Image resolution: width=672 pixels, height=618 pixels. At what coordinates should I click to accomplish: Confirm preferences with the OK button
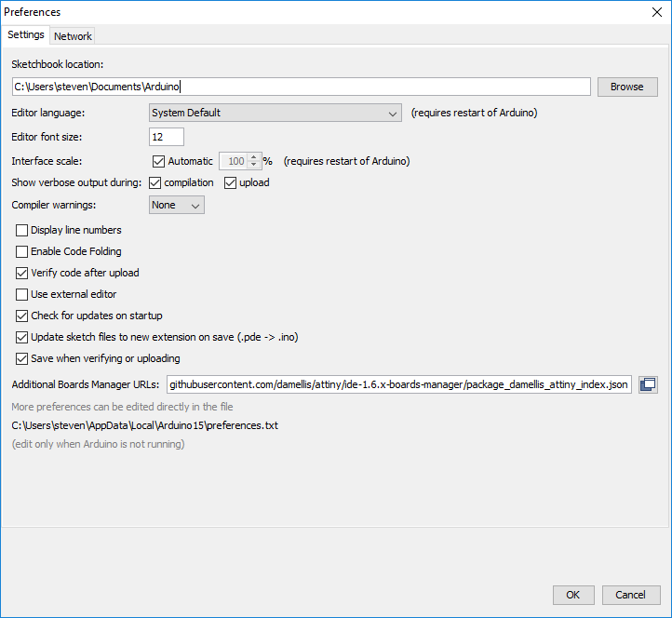(572, 595)
